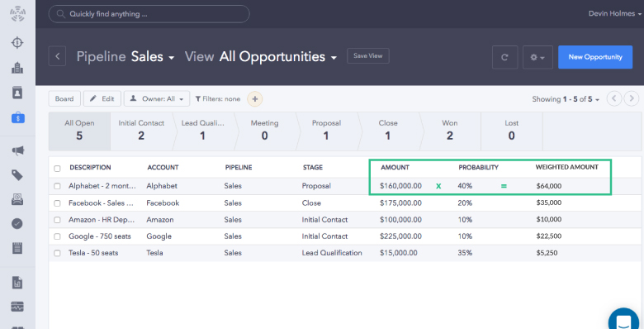Click the Save View button
This screenshot has width=644, height=329.
368,56
